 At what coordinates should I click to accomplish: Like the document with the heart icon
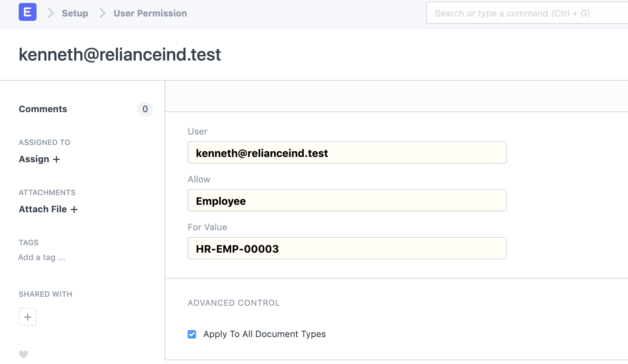point(23,354)
